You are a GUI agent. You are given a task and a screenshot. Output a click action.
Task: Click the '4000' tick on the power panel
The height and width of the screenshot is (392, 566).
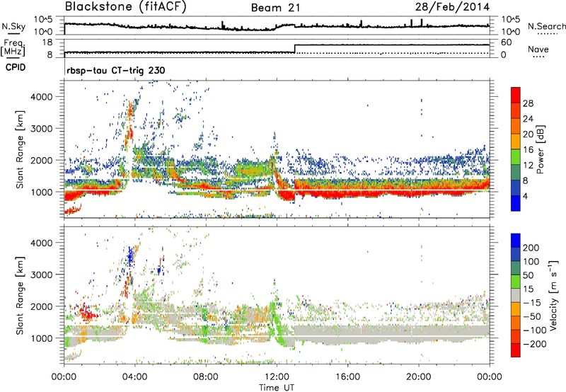(x=41, y=97)
